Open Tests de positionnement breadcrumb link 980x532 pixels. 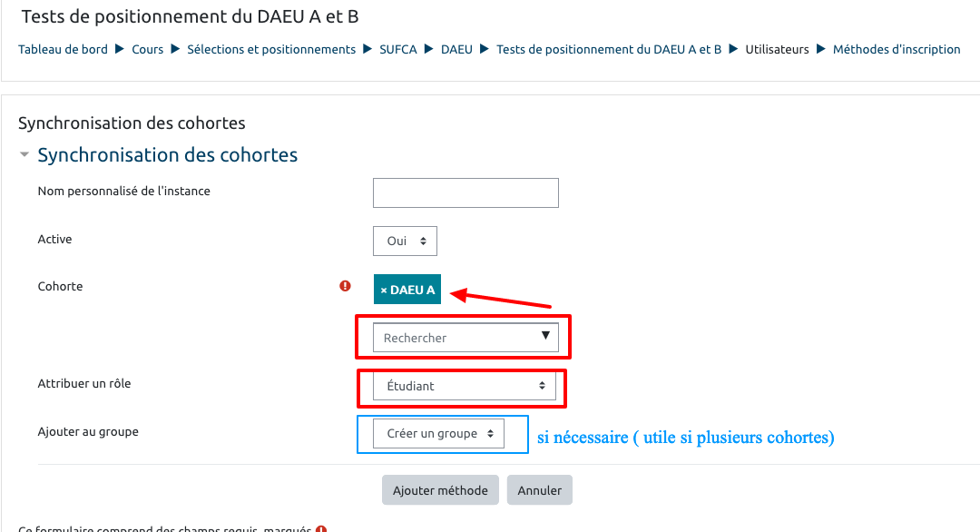pyautogui.click(x=609, y=50)
